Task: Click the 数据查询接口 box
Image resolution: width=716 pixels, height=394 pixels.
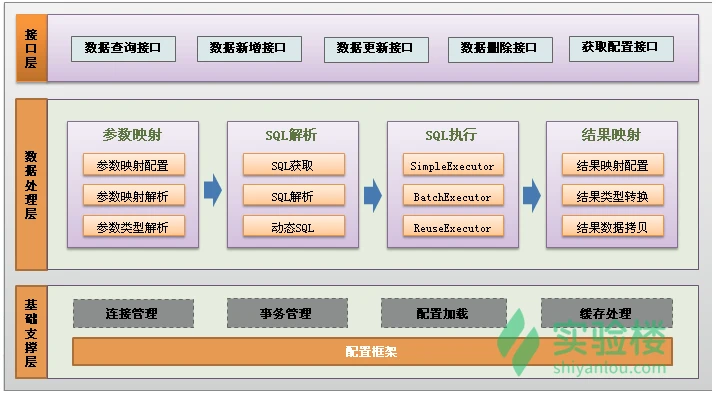Action: tap(123, 49)
